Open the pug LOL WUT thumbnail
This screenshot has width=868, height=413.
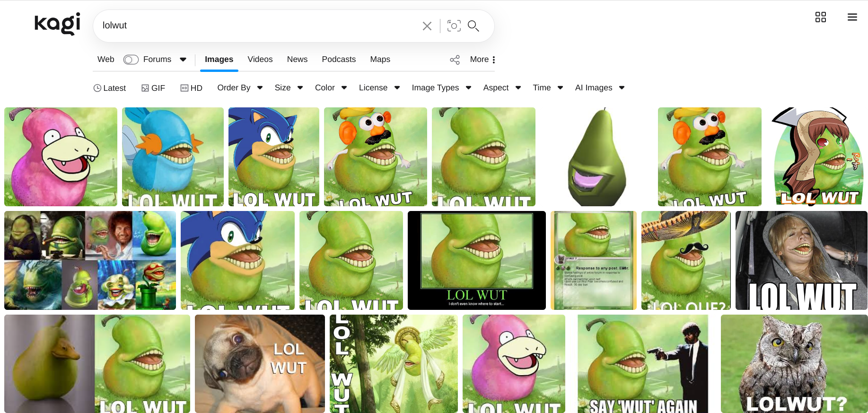[x=260, y=364]
